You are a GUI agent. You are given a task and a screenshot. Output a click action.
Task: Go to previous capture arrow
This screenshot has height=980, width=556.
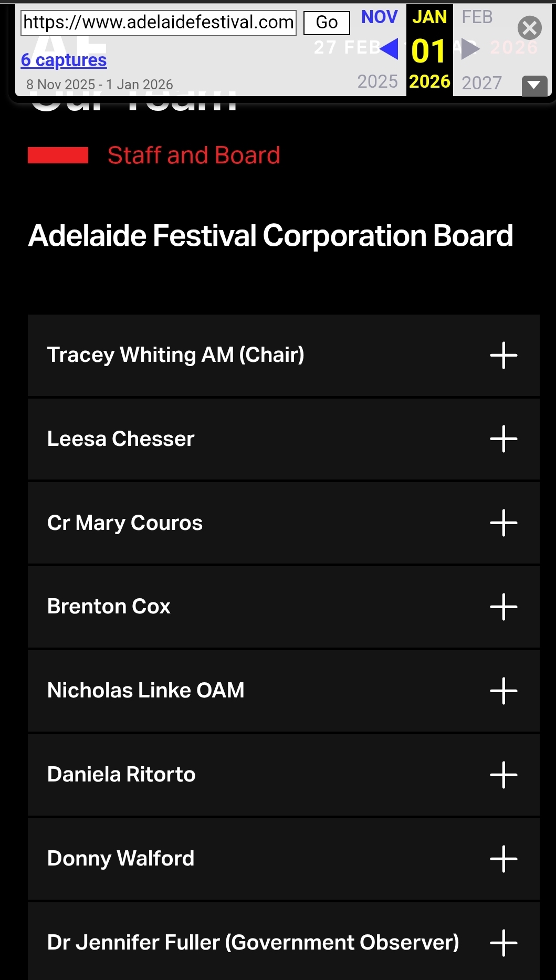click(389, 49)
